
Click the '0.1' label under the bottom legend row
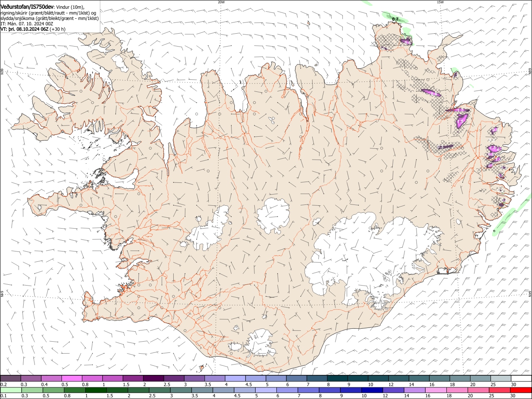3,396
